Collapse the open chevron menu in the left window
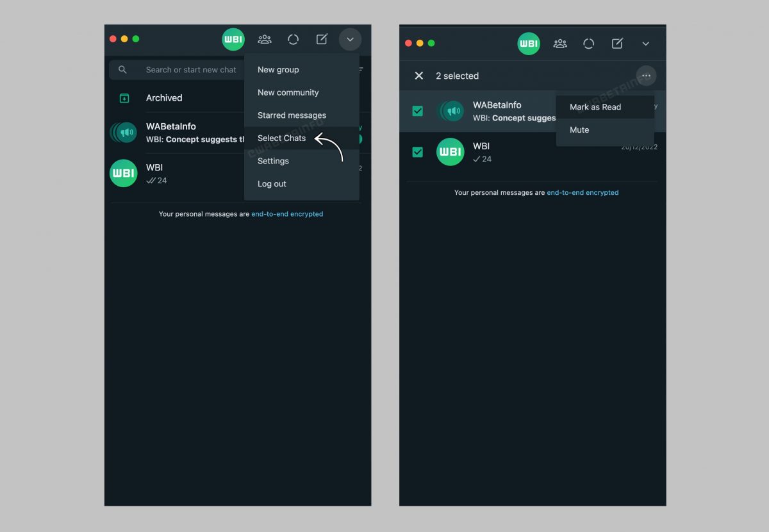The width and height of the screenshot is (769, 532). pos(350,40)
